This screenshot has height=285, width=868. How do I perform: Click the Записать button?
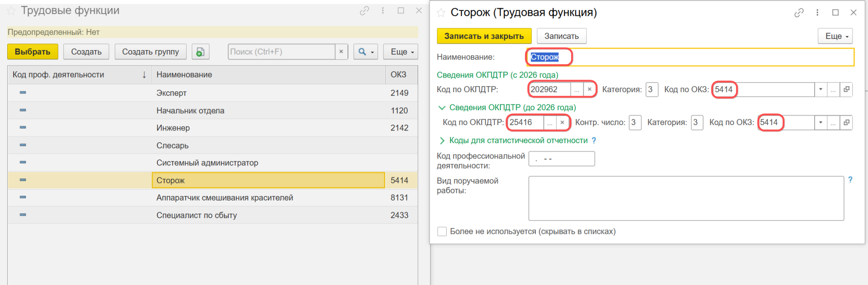[561, 36]
